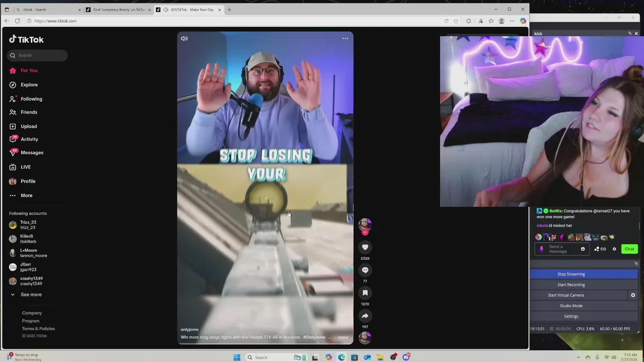Image resolution: width=644 pixels, height=362 pixels.
Task: Expand the More sidebar menu
Action: pyautogui.click(x=26, y=196)
